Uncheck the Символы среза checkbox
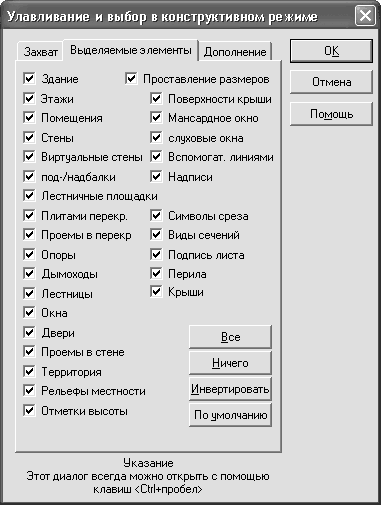This screenshot has height=505, width=381. 156,215
